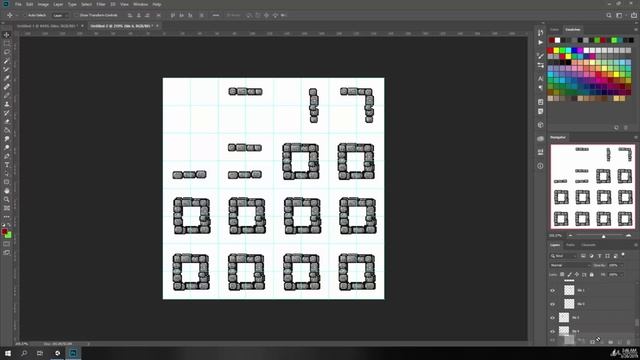Enable Show Transform Controls checkbox

[76, 16]
